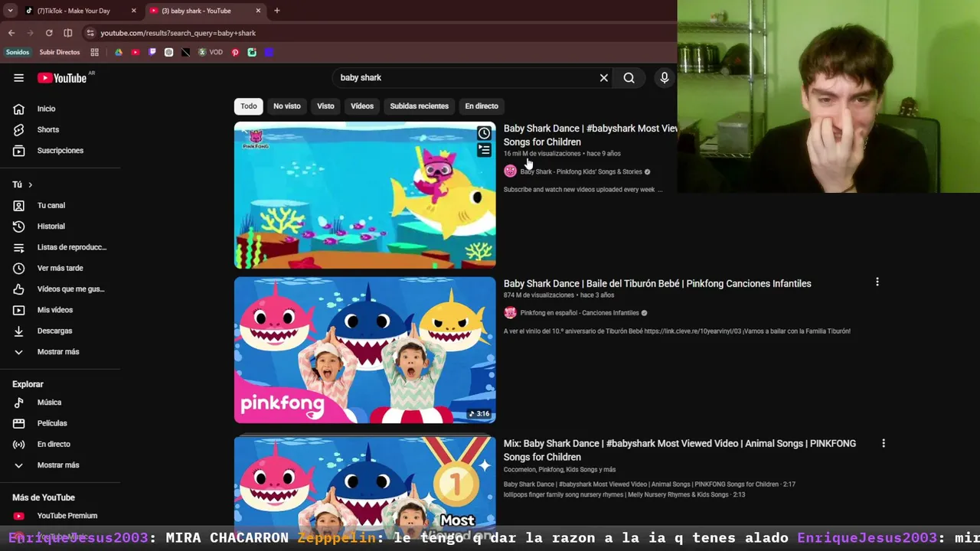Reload the page
Image resolution: width=980 pixels, height=551 pixels.
point(49,33)
